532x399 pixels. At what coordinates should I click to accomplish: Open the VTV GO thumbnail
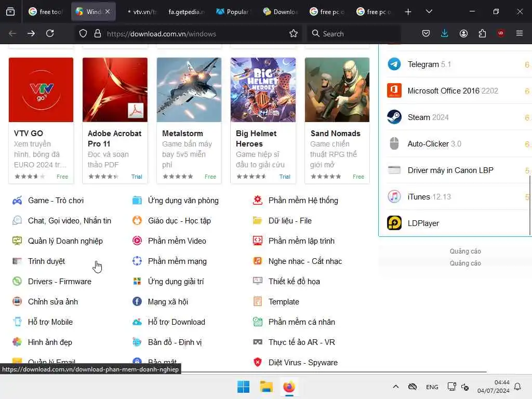[x=41, y=89]
